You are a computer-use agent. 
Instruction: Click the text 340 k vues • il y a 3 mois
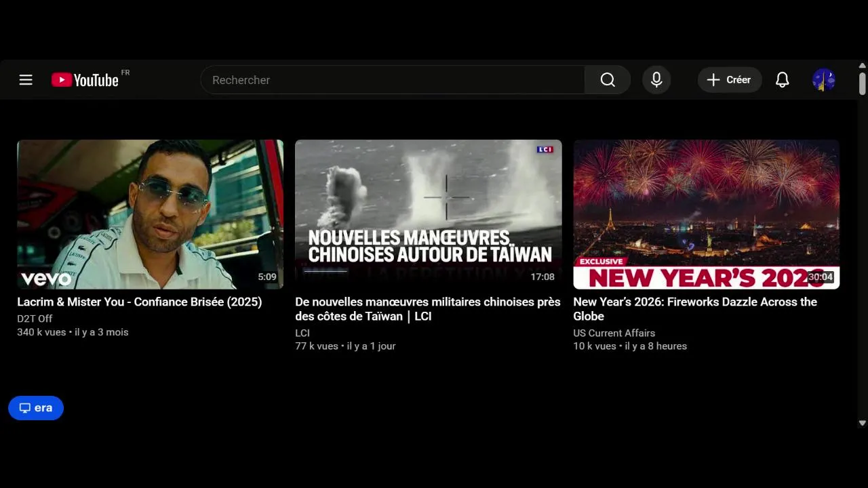(73, 332)
